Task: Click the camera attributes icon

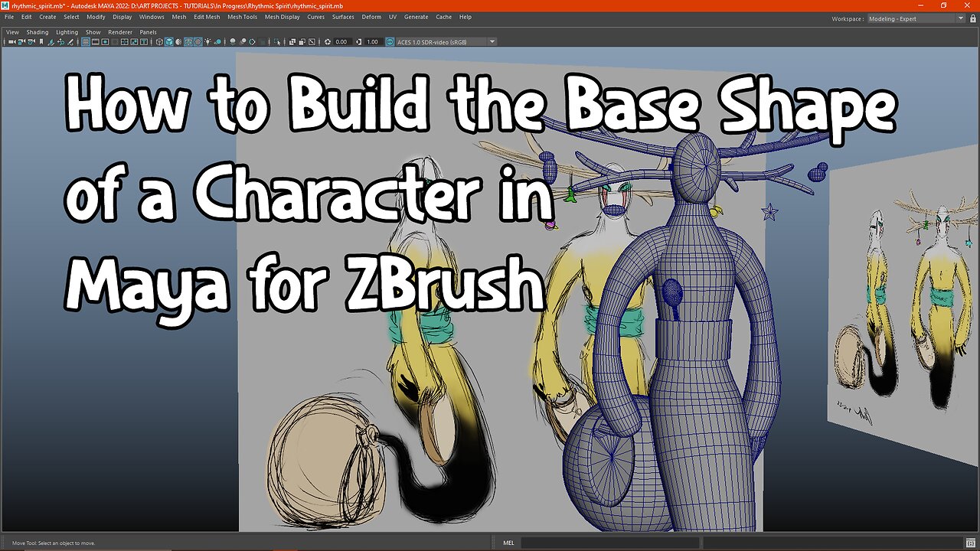Action: 31,42
